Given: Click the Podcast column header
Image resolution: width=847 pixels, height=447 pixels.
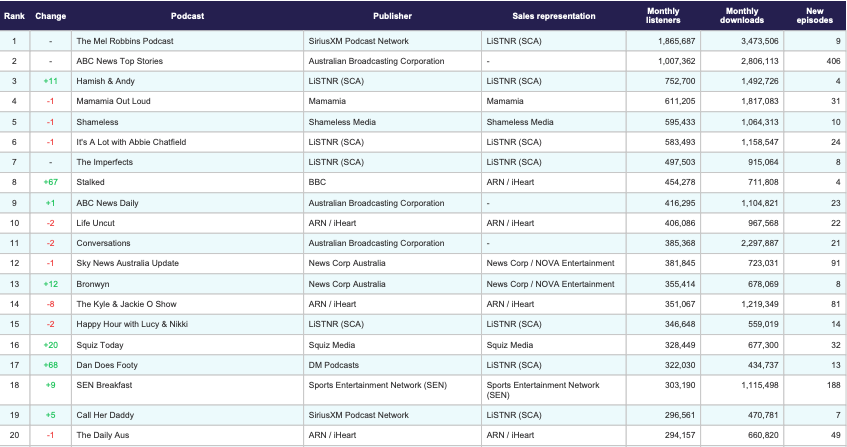Looking at the screenshot, I should 187,16.
